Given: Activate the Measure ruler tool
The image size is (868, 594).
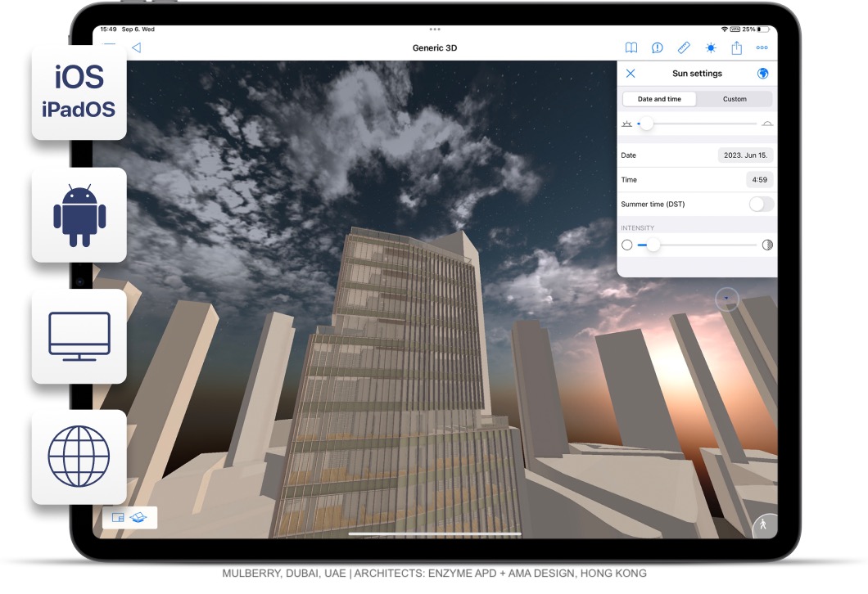Looking at the screenshot, I should (685, 47).
